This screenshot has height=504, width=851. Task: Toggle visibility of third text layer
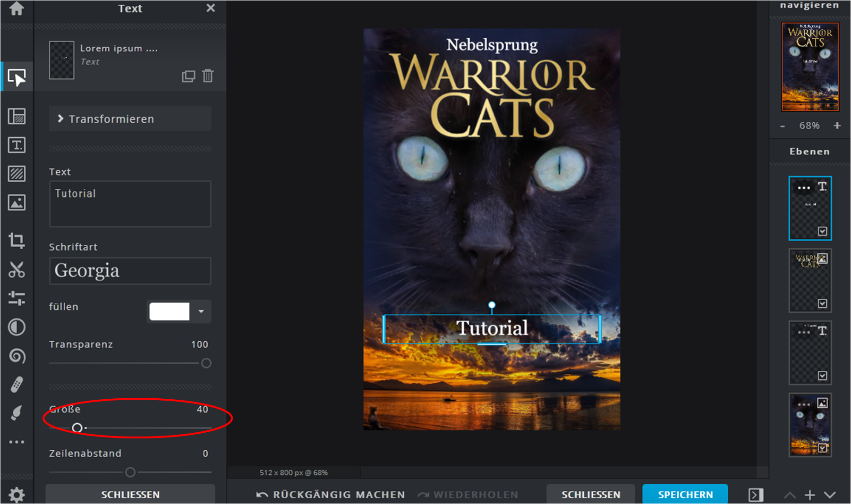point(823,376)
